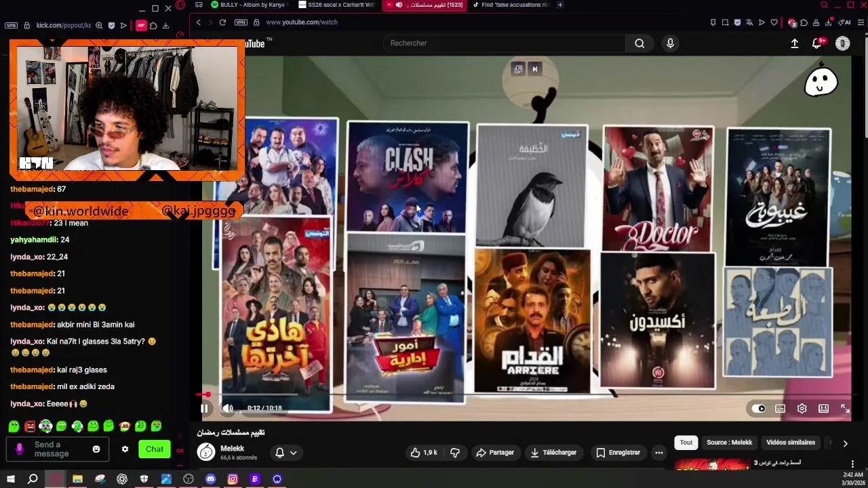The height and width of the screenshot is (488, 868).
Task: Open snapshot tool in browser toolbar
Action: (x=725, y=22)
